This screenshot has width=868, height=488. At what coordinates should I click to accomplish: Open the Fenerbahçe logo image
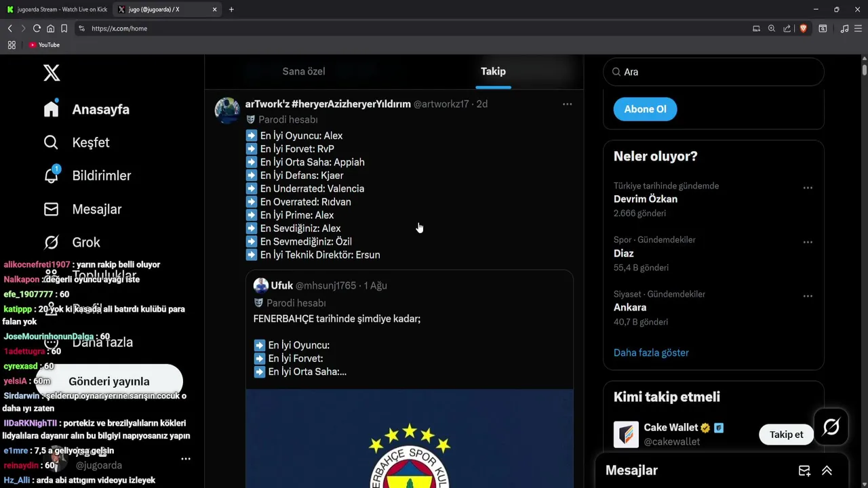click(x=410, y=439)
